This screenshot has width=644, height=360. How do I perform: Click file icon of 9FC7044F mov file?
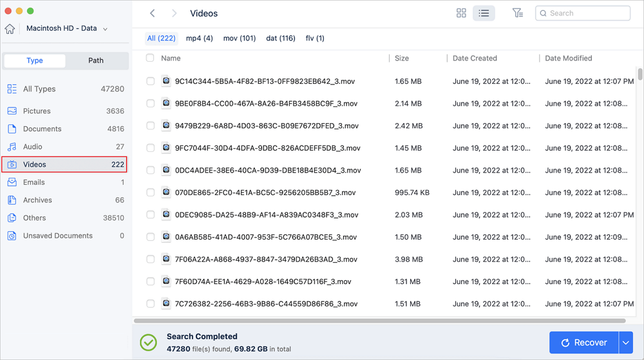point(166,147)
